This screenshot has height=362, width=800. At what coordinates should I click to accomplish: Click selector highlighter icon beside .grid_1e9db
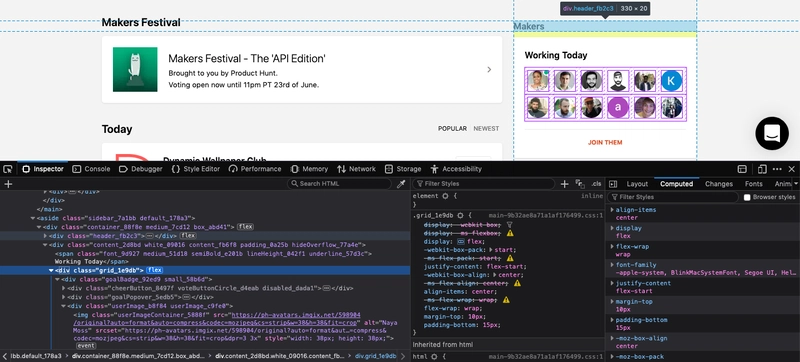click(460, 216)
